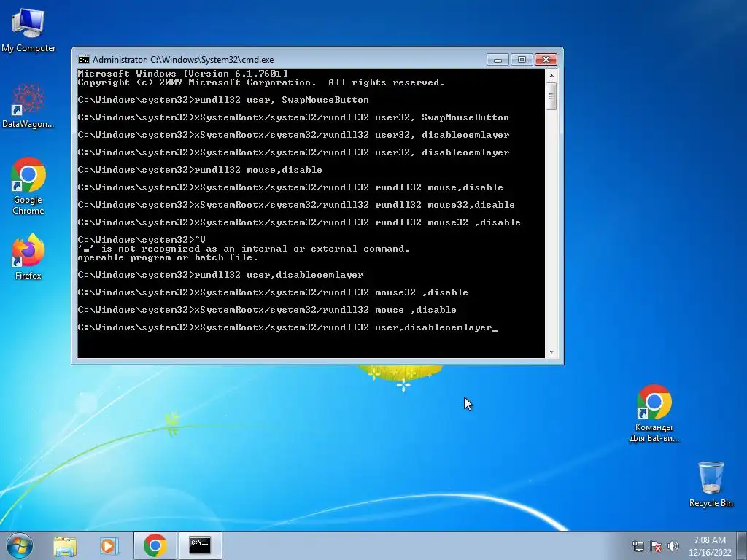Click the cmd window system menu icon
This screenshot has height=560, width=747.
[x=83, y=60]
